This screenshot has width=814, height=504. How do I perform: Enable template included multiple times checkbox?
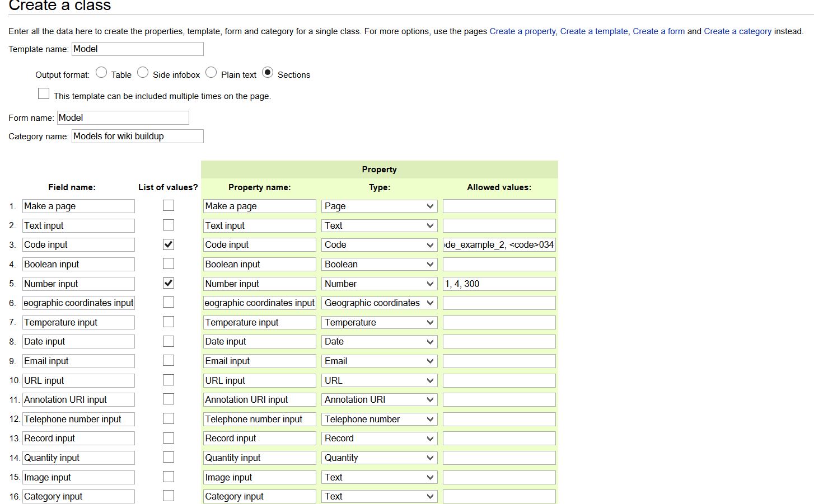44,94
